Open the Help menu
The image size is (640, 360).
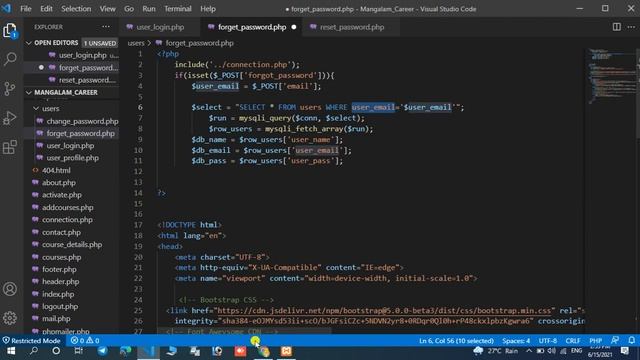208,9
